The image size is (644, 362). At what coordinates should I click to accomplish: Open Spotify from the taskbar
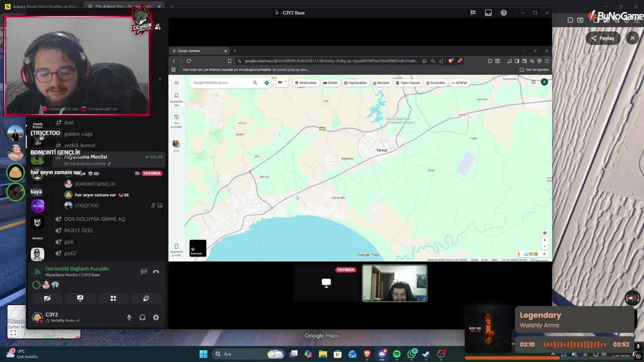tap(396, 354)
